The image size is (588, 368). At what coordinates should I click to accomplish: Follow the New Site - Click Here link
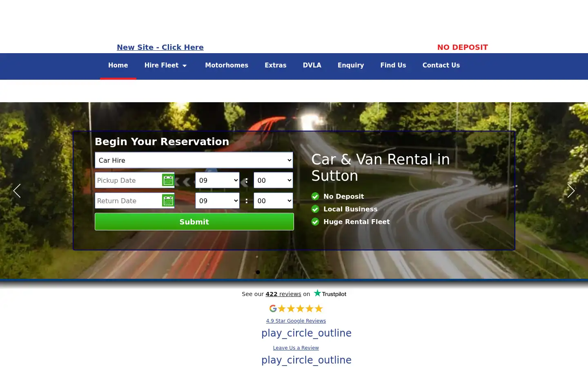tap(160, 47)
